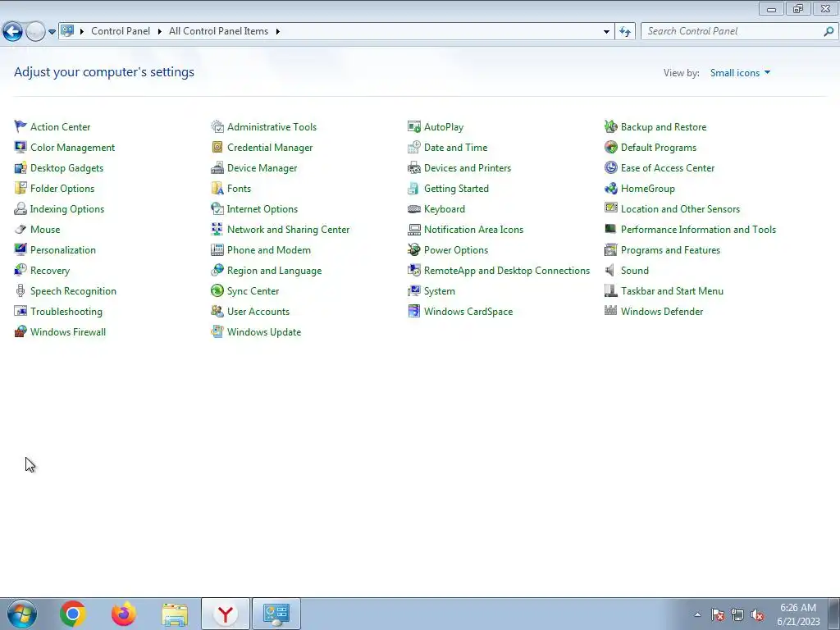The height and width of the screenshot is (630, 840).
Task: Click the Backup and Restore icon
Action: point(610,126)
